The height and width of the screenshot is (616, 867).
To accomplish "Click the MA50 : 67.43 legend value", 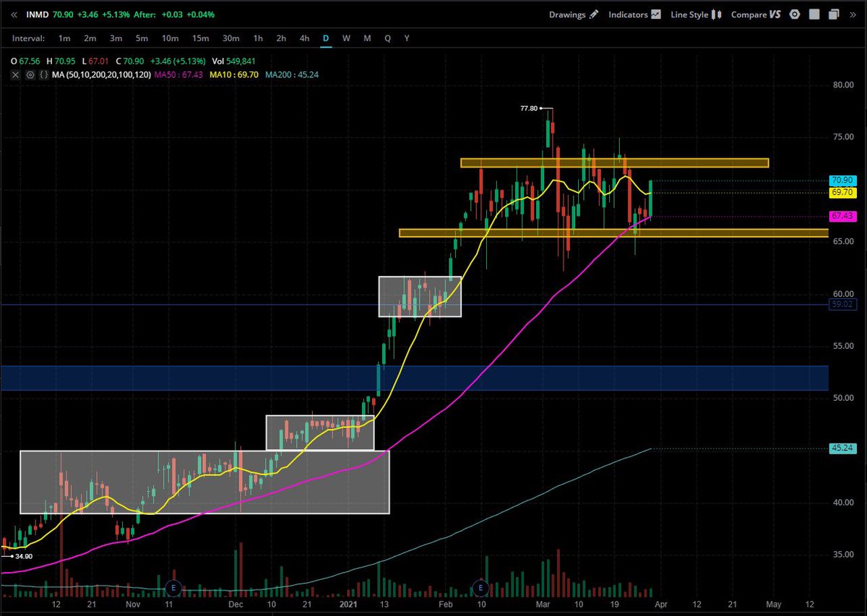I will (177, 74).
